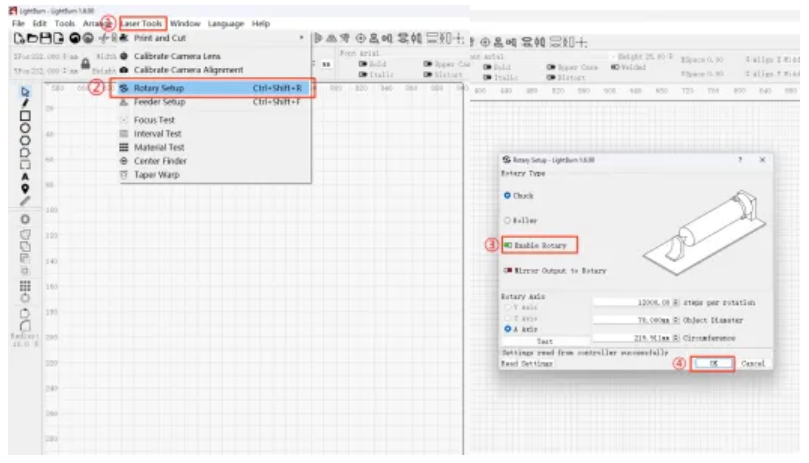Click the Print and Cut menu icon
Image resolution: width=809 pixels, height=463 pixels.
124,38
